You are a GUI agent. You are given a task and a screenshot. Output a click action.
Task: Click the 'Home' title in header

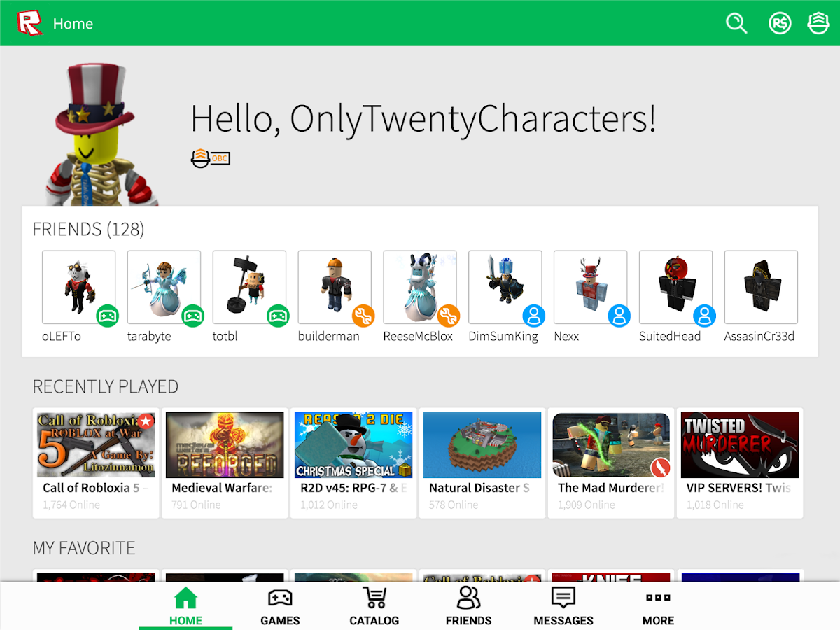pyautogui.click(x=73, y=24)
